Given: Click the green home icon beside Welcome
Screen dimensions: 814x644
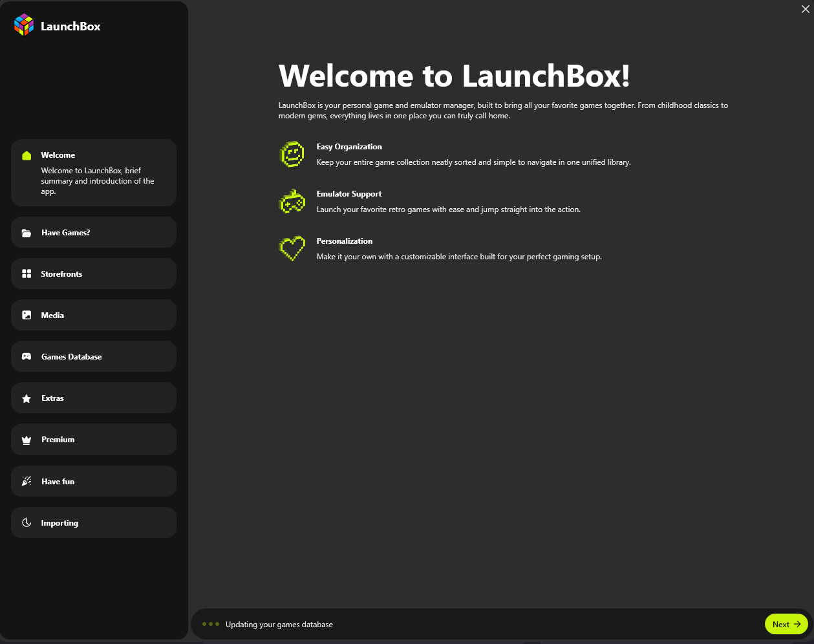Looking at the screenshot, I should tap(27, 155).
